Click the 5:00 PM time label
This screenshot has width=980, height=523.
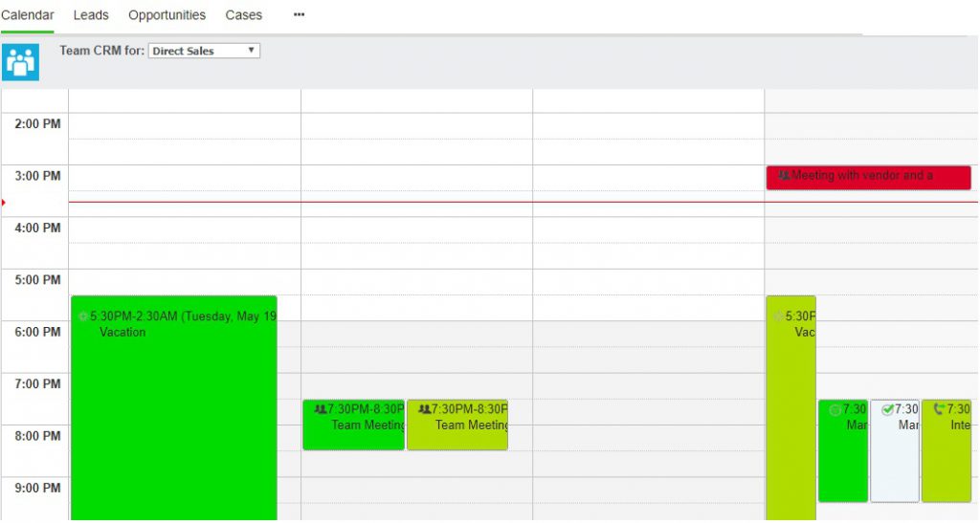click(x=37, y=279)
